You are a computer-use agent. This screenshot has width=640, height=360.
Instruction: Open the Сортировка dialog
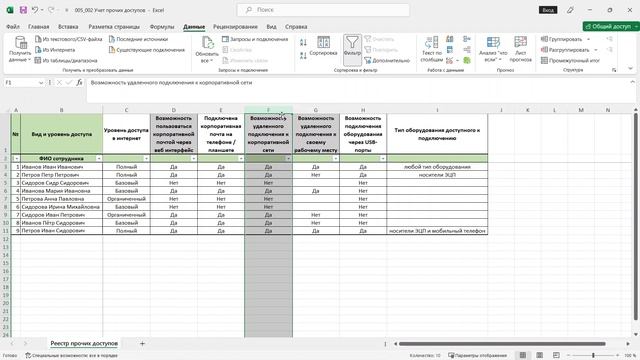[323, 46]
